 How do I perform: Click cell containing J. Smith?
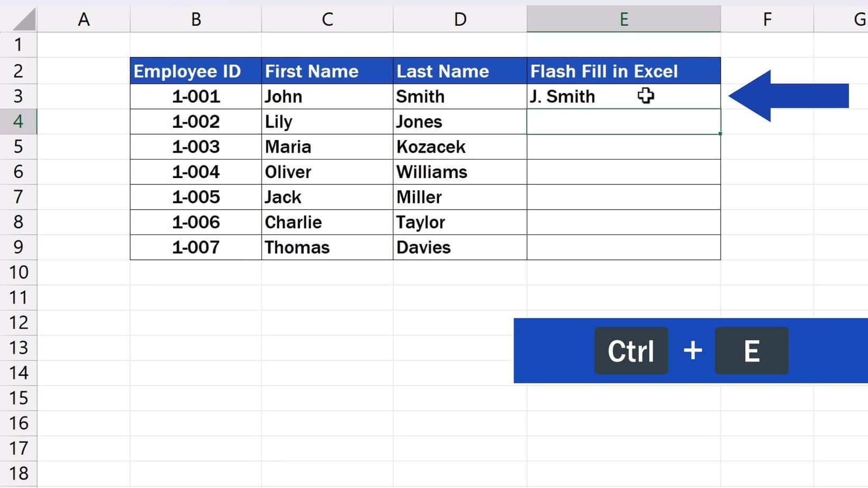[x=623, y=97]
